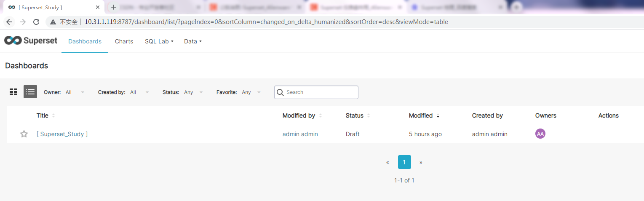Image resolution: width=644 pixels, height=201 pixels.
Task: Open the Owner filter dropdown
Action: (75, 92)
